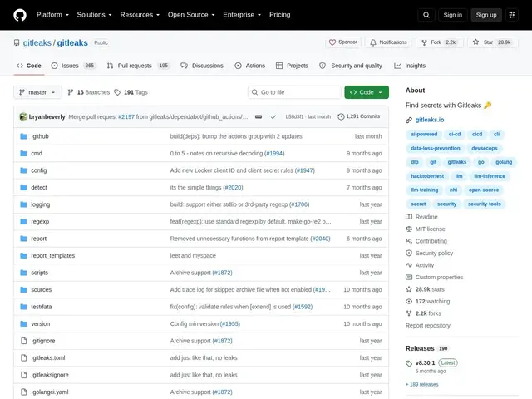Expand the Solutions dropdown menu
Viewport: 532px width, 399px height.
tap(94, 15)
